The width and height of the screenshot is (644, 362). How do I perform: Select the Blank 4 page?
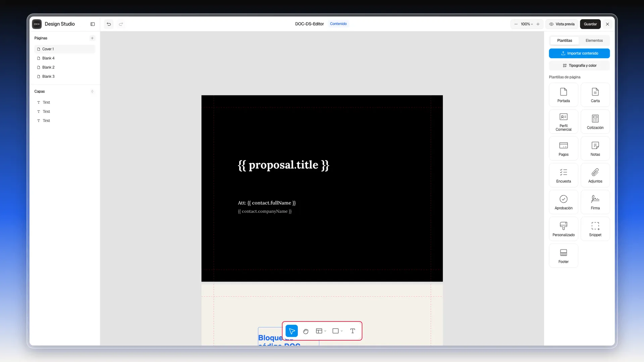coord(65,58)
